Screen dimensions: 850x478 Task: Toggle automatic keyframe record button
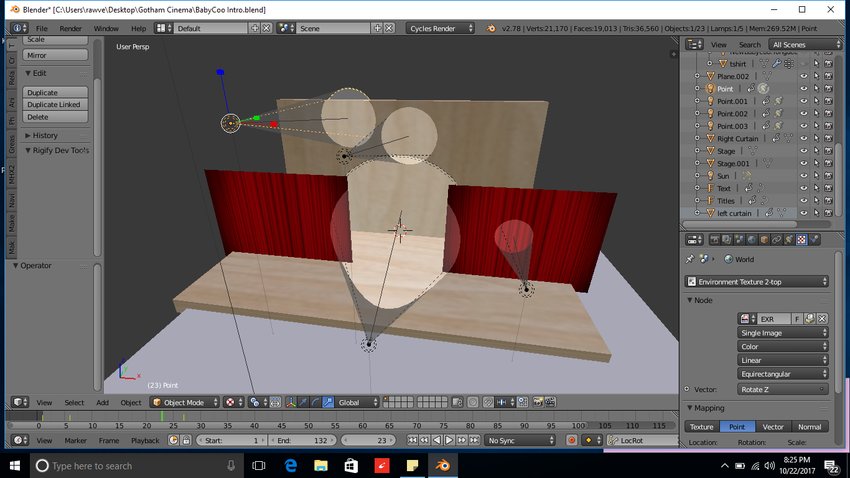coord(571,441)
